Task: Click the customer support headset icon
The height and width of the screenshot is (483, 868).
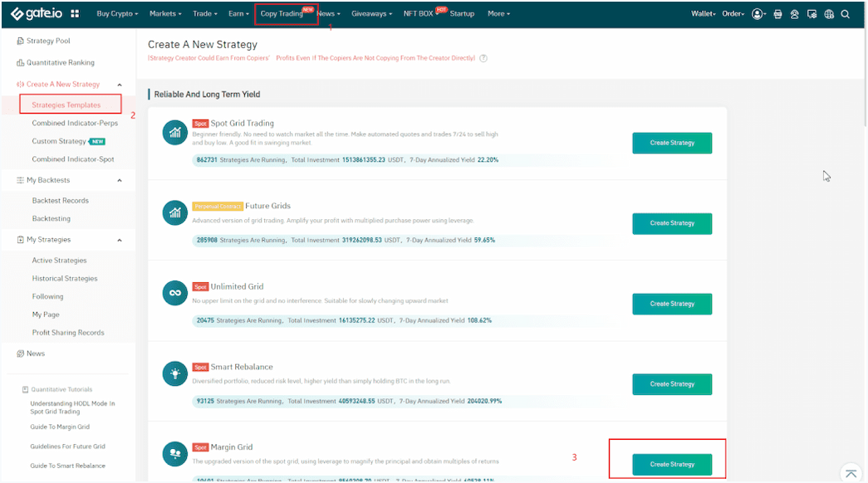Action: (x=794, y=14)
